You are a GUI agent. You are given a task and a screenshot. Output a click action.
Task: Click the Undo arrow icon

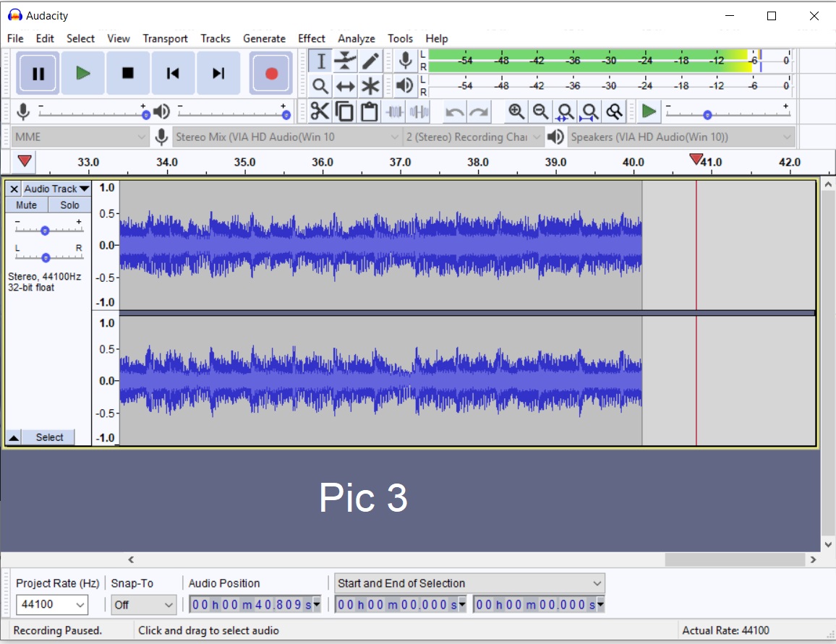coord(454,111)
